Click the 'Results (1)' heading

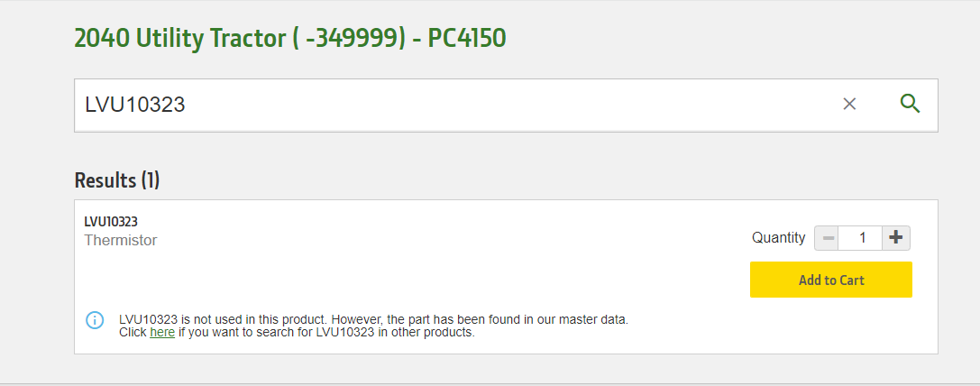[x=116, y=180]
